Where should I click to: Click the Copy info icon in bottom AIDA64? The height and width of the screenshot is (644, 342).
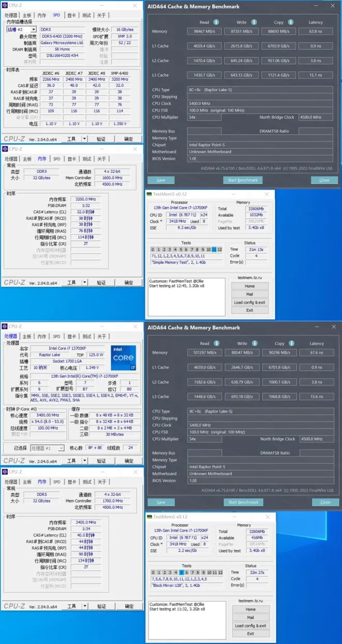tap(291, 343)
